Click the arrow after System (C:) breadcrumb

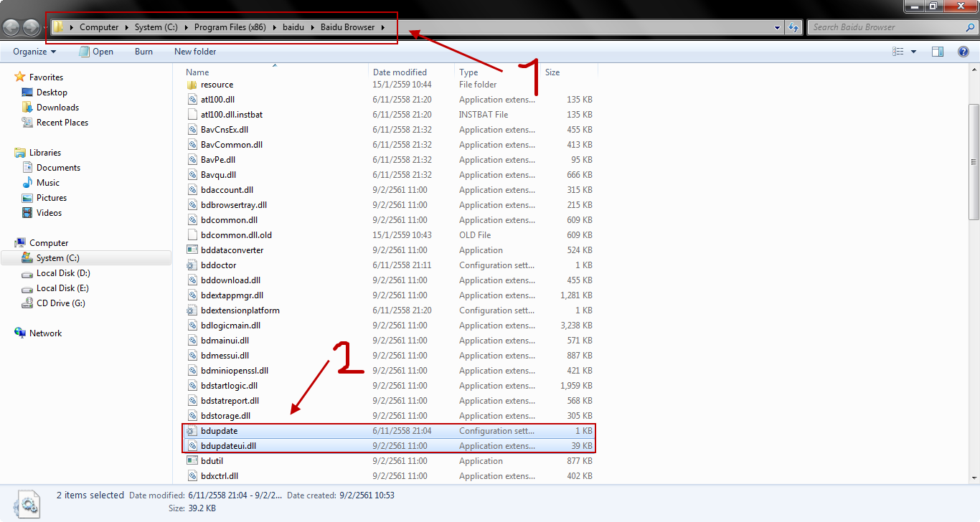(x=186, y=28)
